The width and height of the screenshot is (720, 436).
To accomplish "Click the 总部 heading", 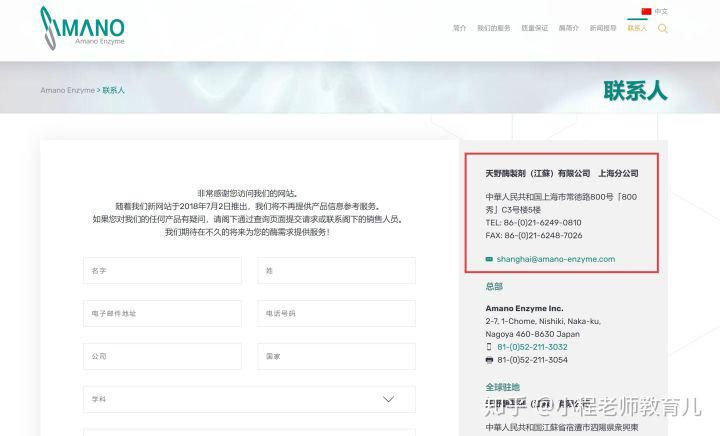I will coord(494,286).
